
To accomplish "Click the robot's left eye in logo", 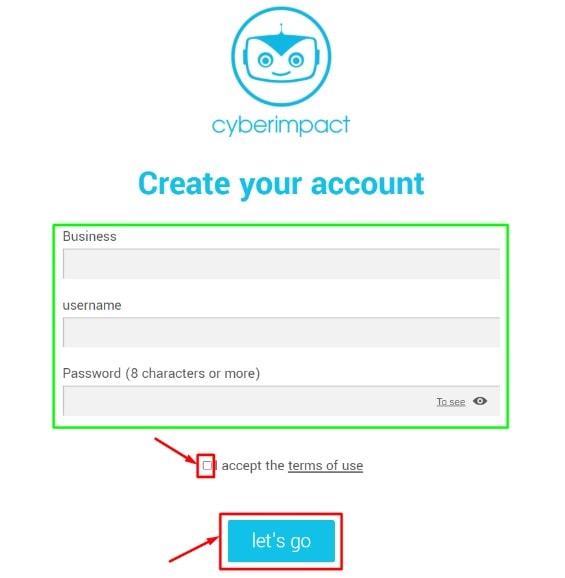I will 265,60.
